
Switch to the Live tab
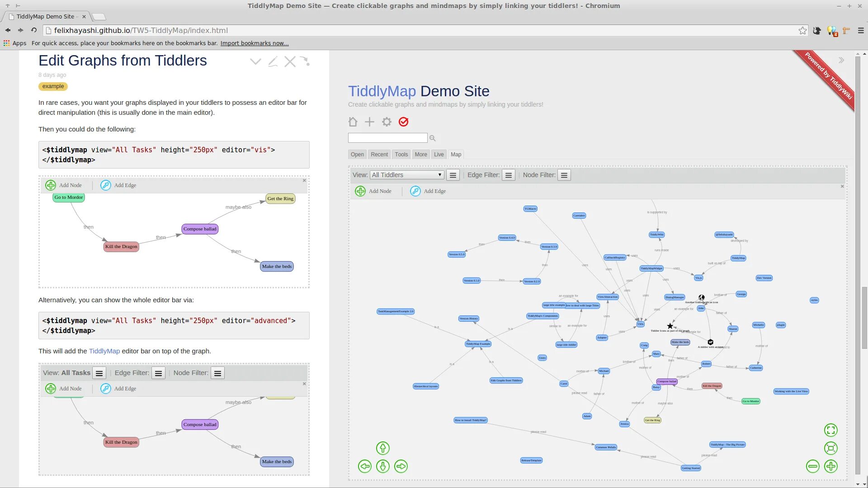pyautogui.click(x=438, y=155)
